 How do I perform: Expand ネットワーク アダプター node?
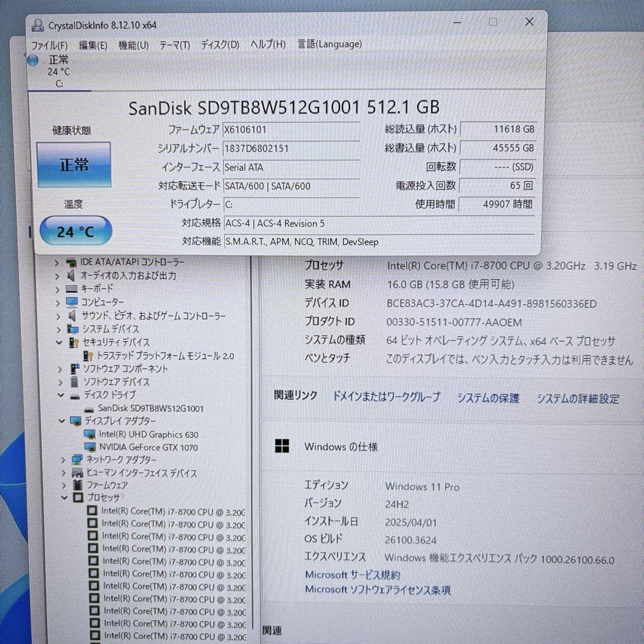pos(63,460)
